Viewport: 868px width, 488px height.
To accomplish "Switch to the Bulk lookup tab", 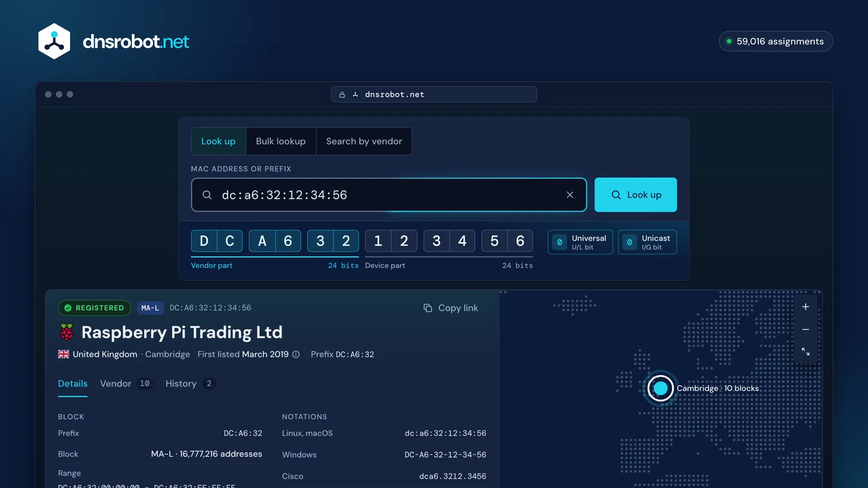I will click(280, 141).
